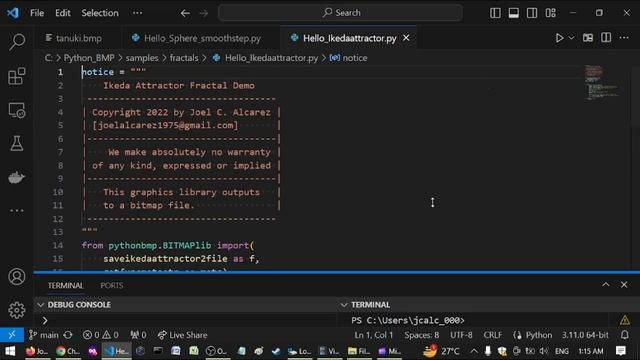Select Python interpreter 3.11.0 64-bit
Viewport: 640px width, 360px height.
585,335
